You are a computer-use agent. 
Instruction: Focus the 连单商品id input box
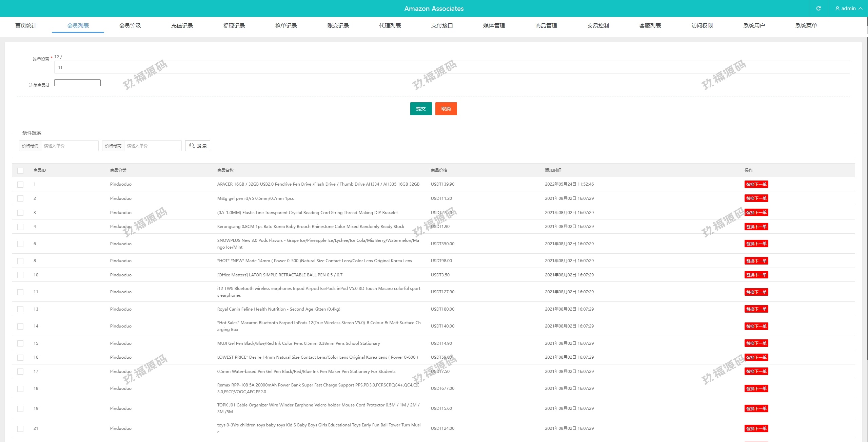77,83
